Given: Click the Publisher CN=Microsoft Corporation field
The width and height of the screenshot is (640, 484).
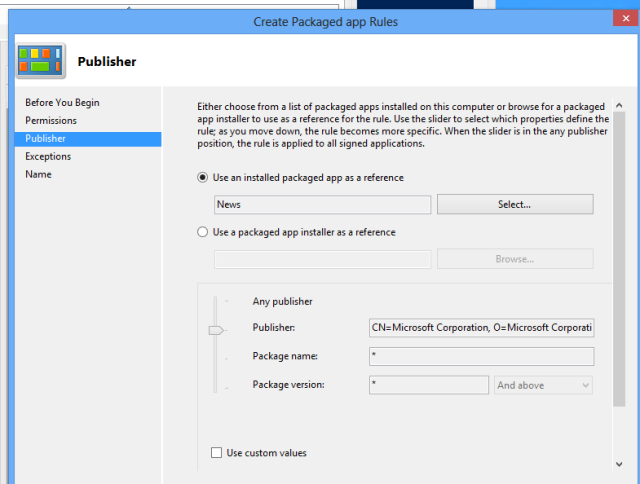Looking at the screenshot, I should [482, 328].
